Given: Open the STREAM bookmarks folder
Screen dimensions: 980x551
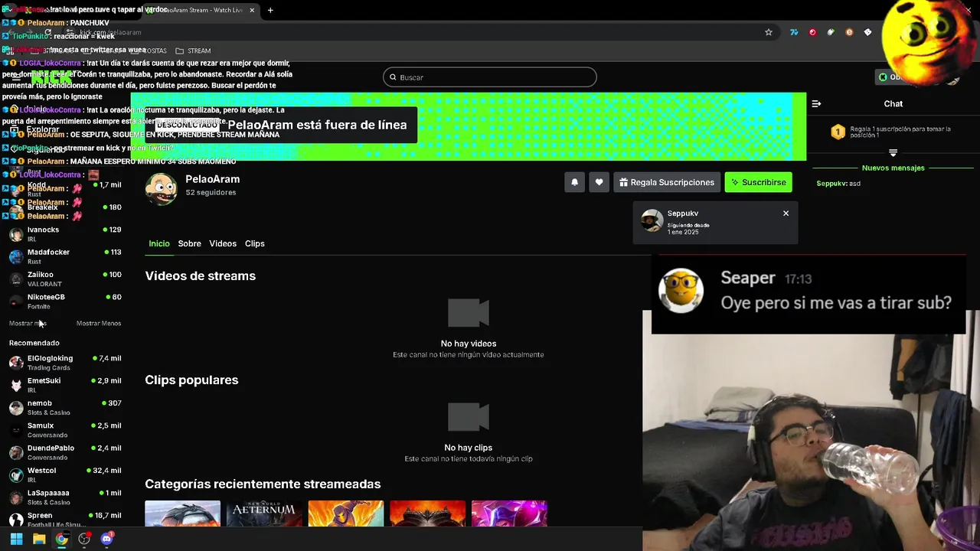Looking at the screenshot, I should click(193, 51).
